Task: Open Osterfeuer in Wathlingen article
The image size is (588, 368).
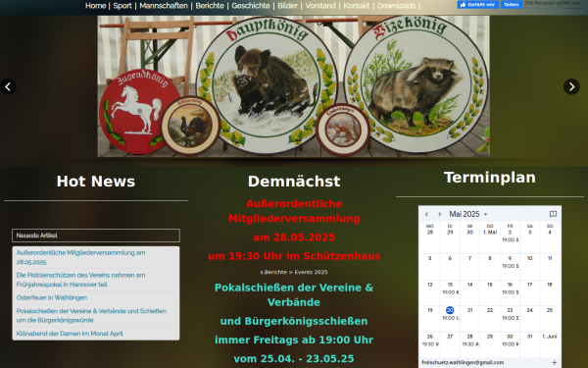Action: (x=52, y=297)
